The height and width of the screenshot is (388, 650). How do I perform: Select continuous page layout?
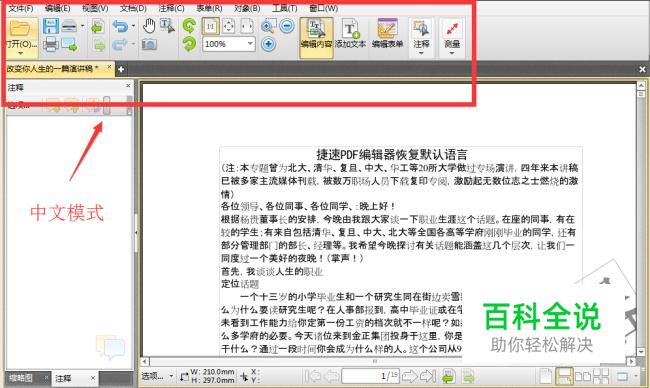coord(564,376)
